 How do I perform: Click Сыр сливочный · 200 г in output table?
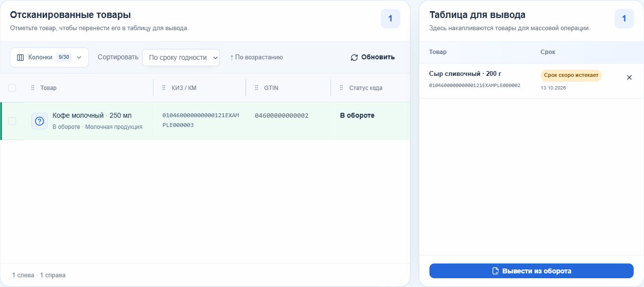(465, 74)
